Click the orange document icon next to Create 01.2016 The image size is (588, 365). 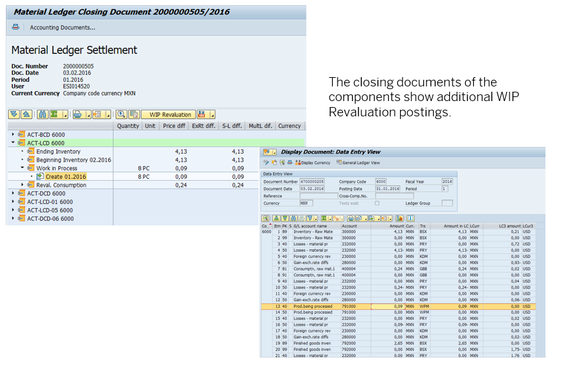[x=40, y=176]
